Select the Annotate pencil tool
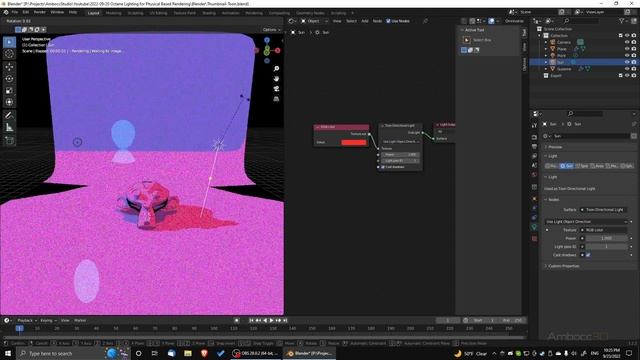This screenshot has width=640, height=360. [9, 116]
